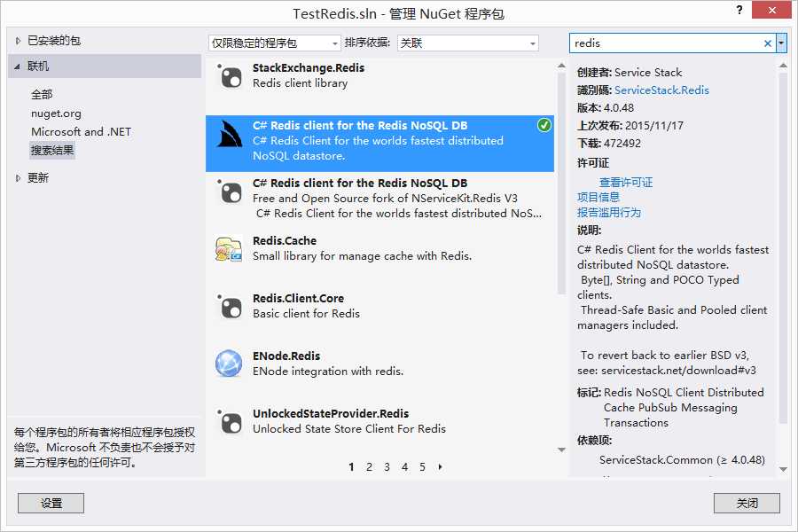The height and width of the screenshot is (532, 798).
Task: Open the 排序依据 关联 dropdown
Action: 467,43
